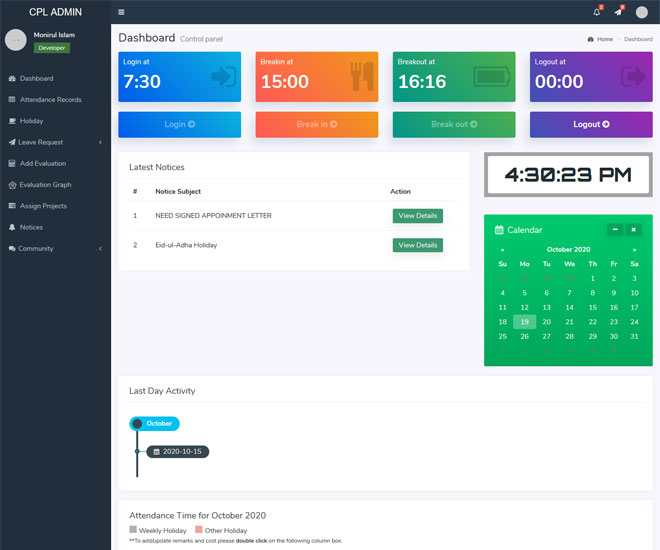Close the calendar widget with X
The image size is (660, 550).
point(634,229)
